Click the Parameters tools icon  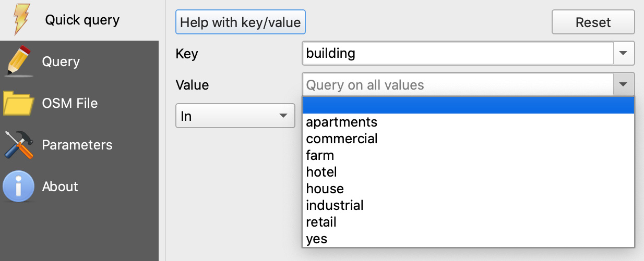pos(19,145)
